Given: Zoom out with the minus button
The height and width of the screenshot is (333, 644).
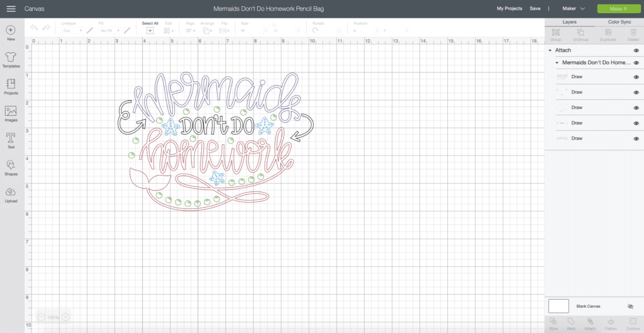Looking at the screenshot, I should (x=41, y=317).
